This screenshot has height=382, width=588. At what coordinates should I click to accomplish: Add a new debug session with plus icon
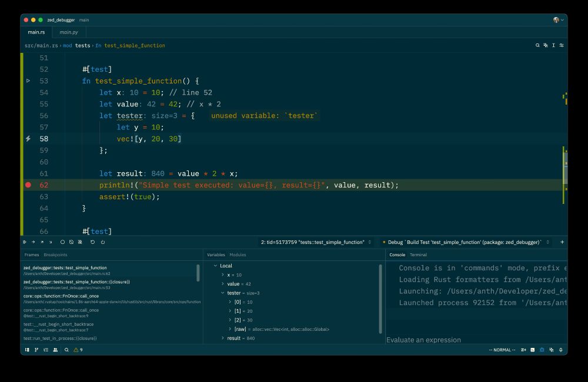[x=562, y=242]
